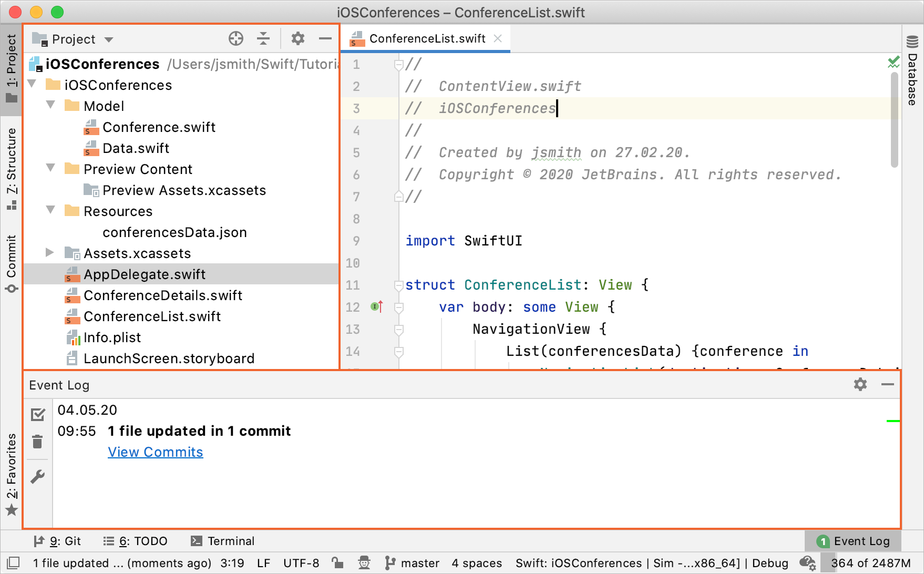Screen dimensions: 924x574
Task: Click the inspection checkmark indicator in editor
Action: tap(893, 63)
